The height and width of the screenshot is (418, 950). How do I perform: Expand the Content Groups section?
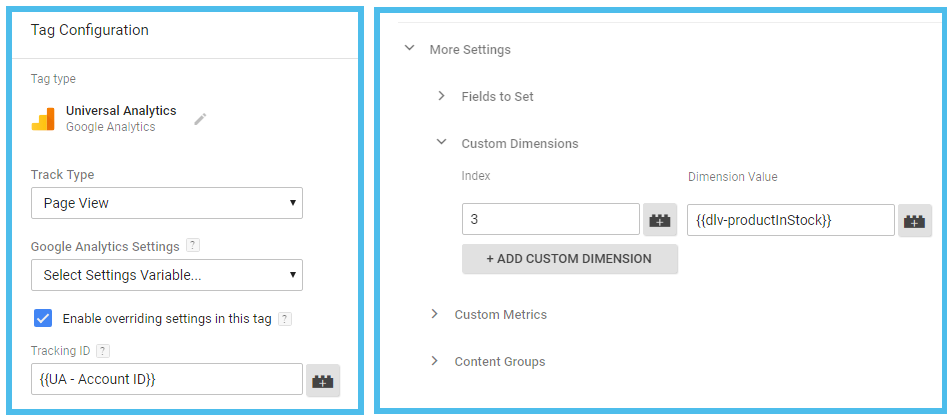(435, 361)
